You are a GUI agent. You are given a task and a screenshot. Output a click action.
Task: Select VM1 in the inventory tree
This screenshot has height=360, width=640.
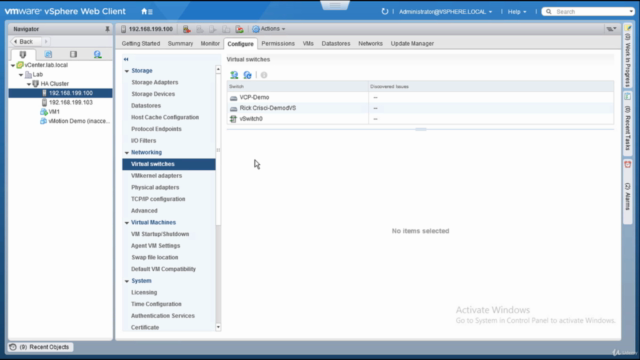click(x=54, y=112)
